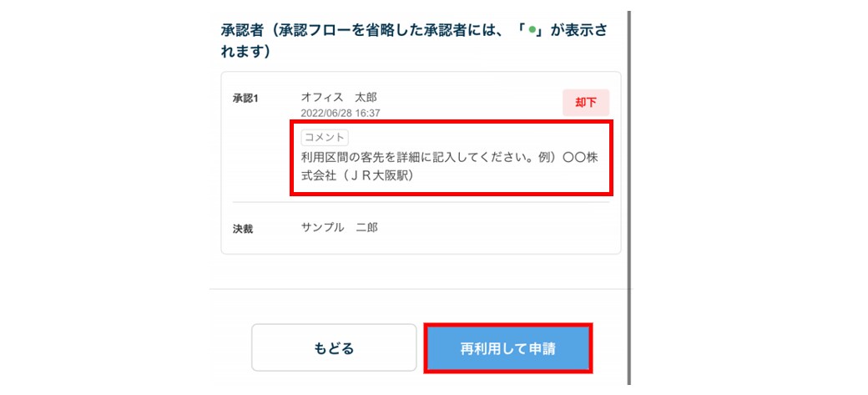
Task: Click approver name "サンプル 二郎"
Action: pyautogui.click(x=339, y=227)
